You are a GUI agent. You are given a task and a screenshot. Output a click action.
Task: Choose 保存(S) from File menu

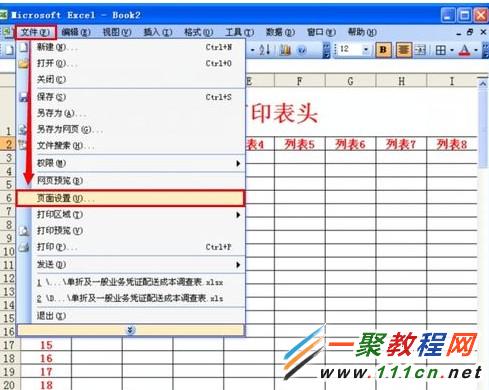(x=131, y=97)
